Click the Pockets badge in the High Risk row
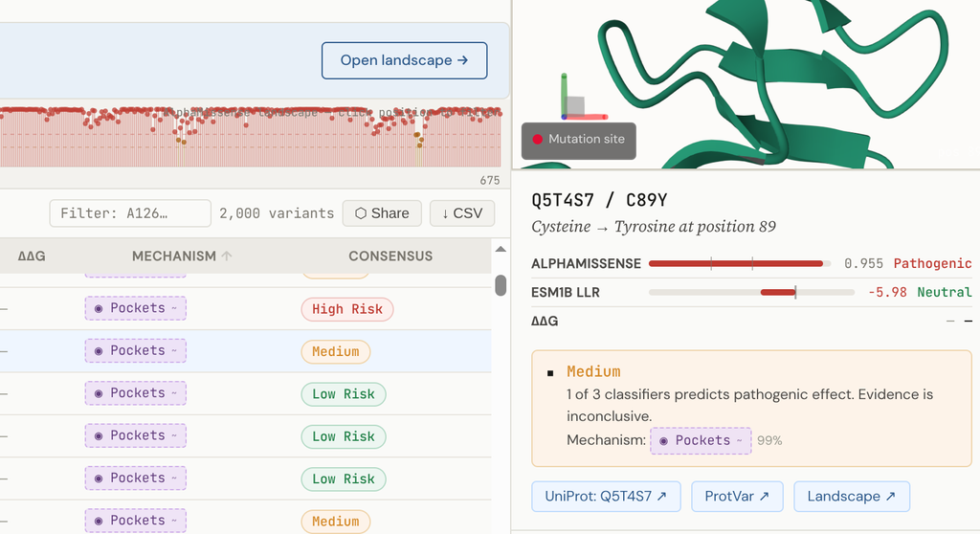Screen dimensions: 980x534 (135, 308)
